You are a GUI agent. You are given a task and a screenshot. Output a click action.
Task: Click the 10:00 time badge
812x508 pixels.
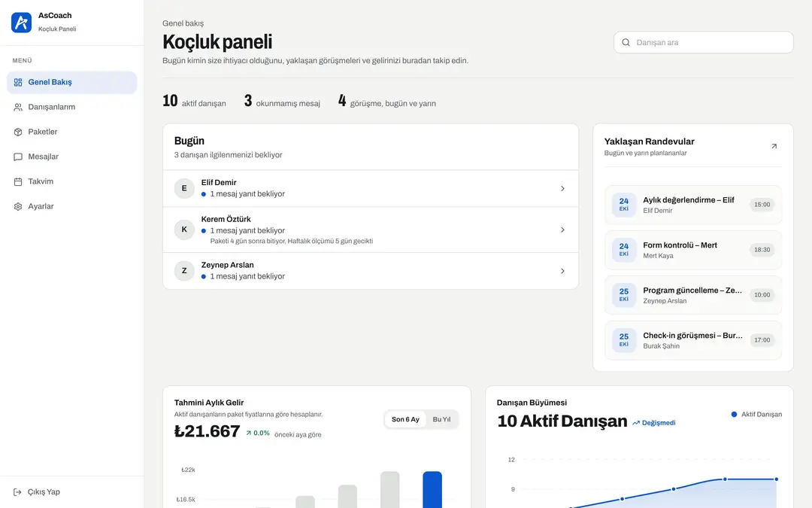point(762,295)
